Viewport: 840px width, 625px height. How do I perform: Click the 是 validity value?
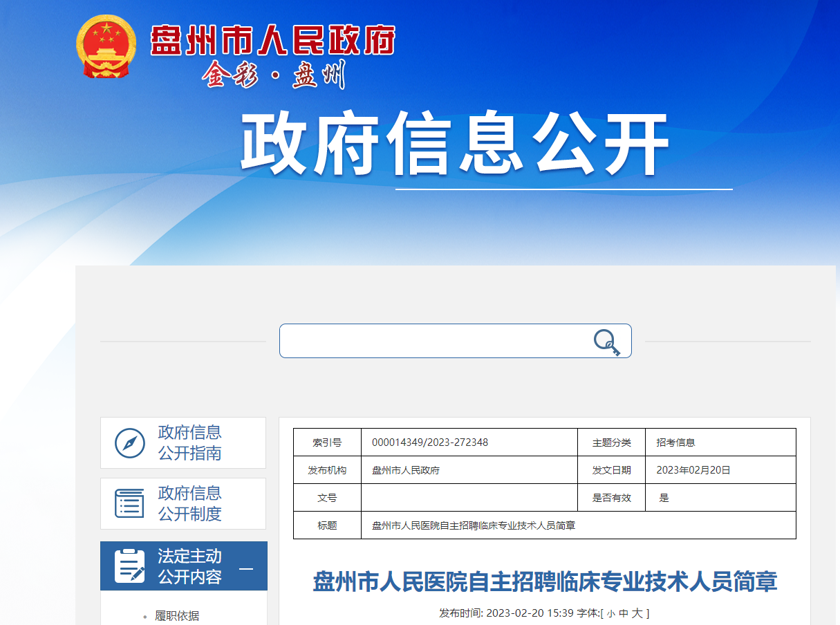point(664,498)
